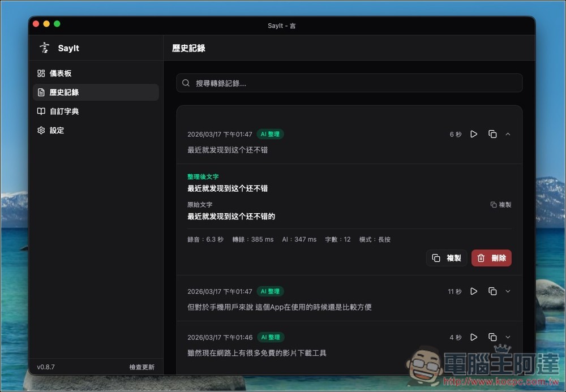Click 檢查更新 to check for updates

[x=141, y=367]
